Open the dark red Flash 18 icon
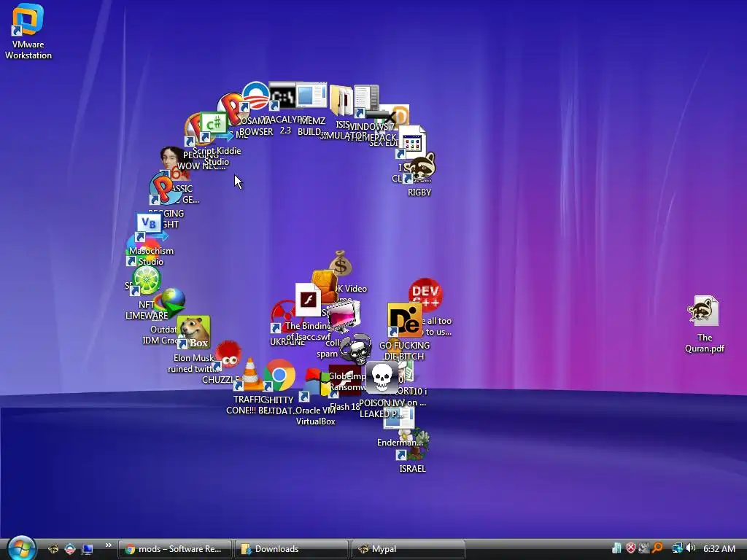The height and width of the screenshot is (560, 747). 344,381
